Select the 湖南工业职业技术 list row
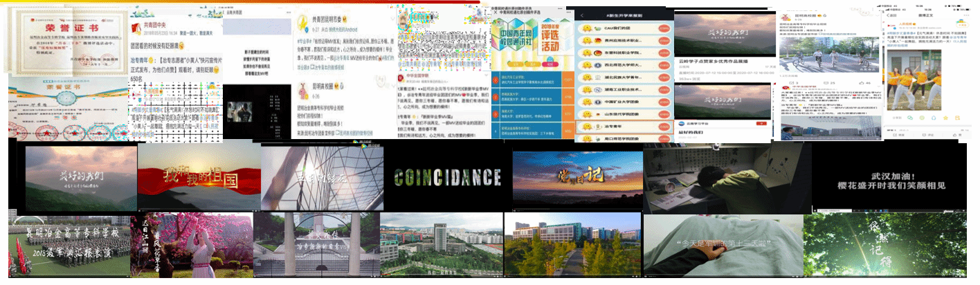 tap(624, 90)
